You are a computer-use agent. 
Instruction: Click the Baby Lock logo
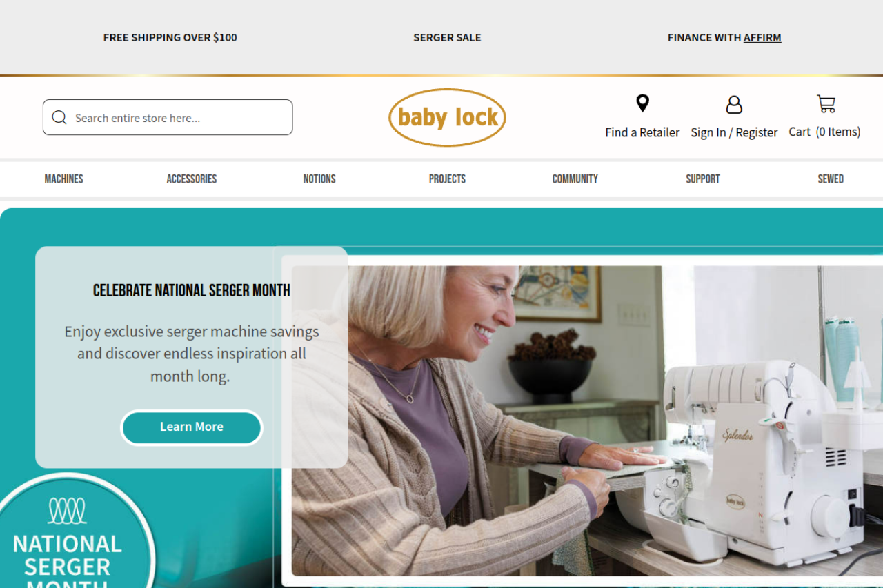[447, 117]
